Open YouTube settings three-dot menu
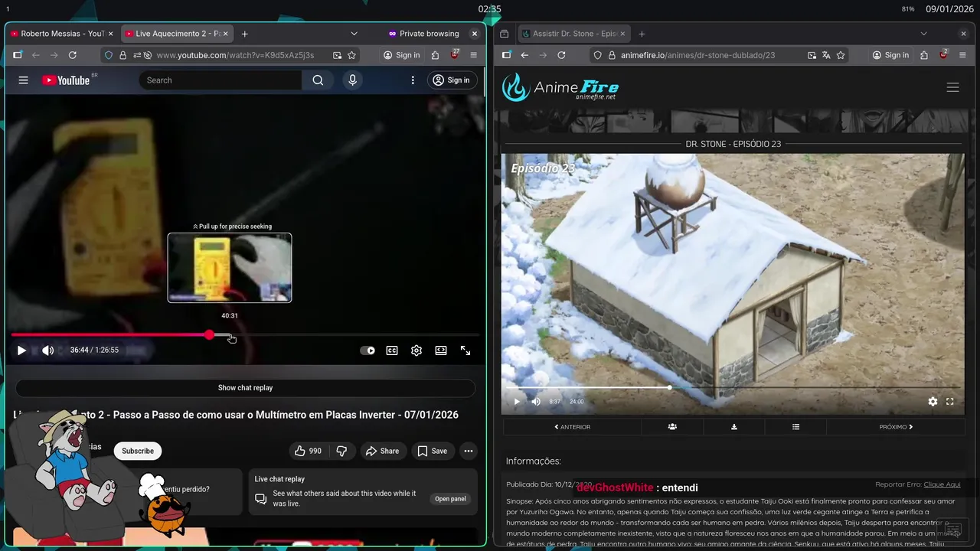This screenshot has width=980, height=551. point(413,80)
